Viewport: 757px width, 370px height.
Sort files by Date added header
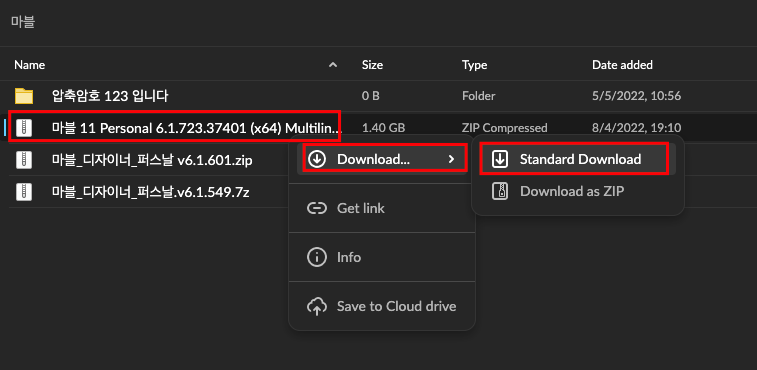tap(622, 65)
